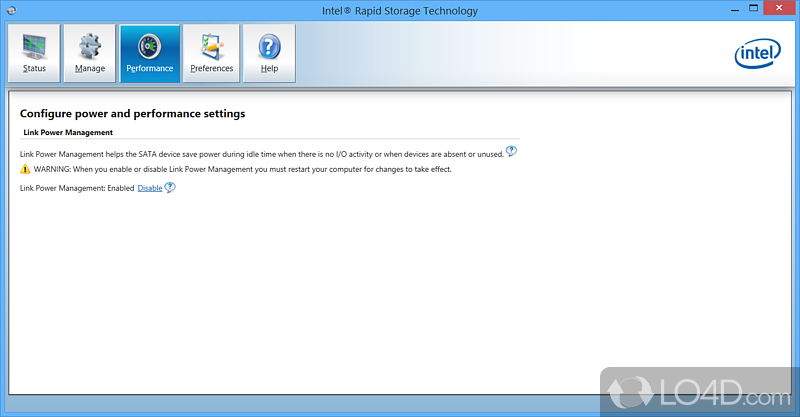This screenshot has width=800, height=417.
Task: Disable Link Power Management via link
Action: 149,188
